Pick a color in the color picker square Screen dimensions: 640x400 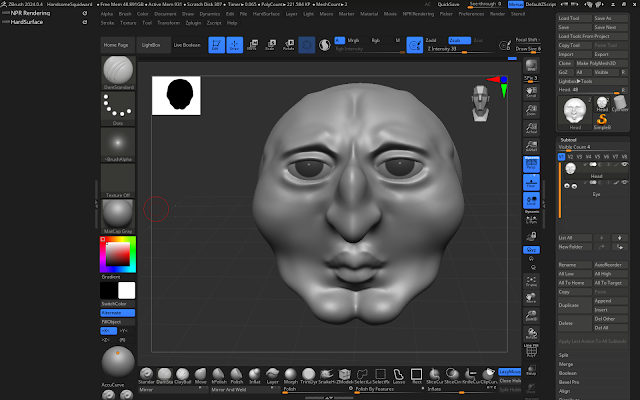(x=117, y=256)
